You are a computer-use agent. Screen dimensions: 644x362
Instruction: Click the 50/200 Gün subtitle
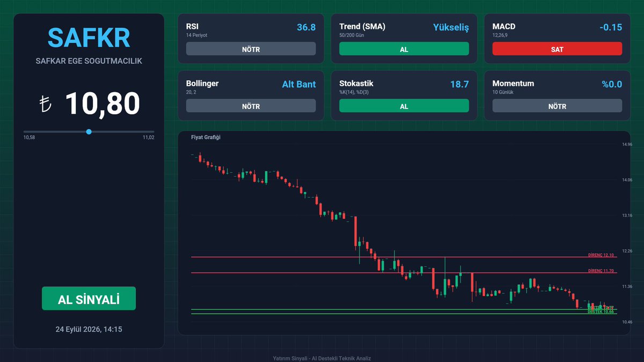pos(352,35)
